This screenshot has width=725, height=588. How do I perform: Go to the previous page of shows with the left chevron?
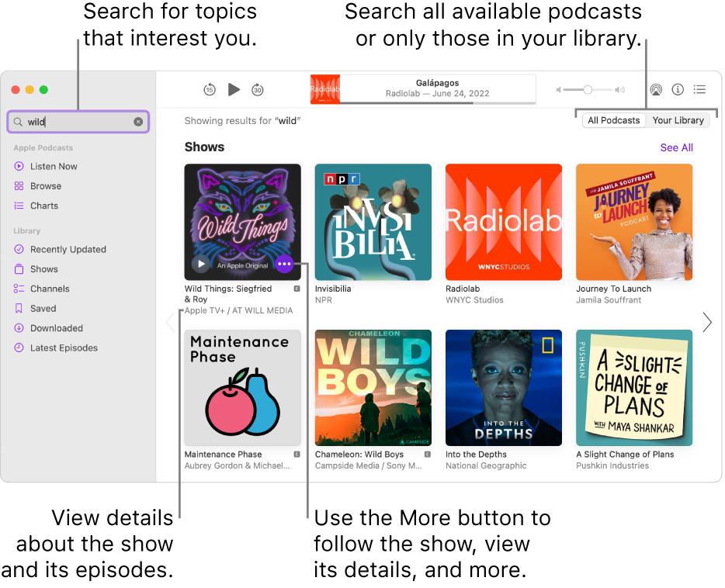click(171, 322)
